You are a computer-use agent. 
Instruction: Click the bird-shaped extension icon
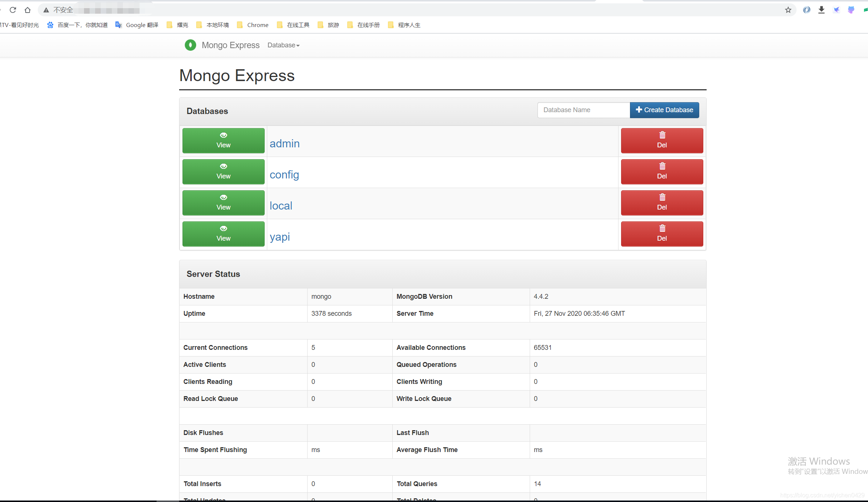point(836,10)
